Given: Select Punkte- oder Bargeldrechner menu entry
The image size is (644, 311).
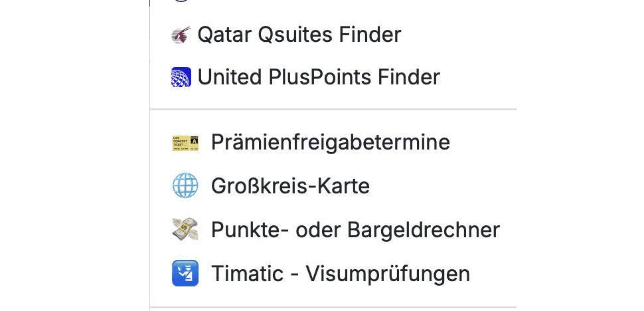Looking at the screenshot, I should pyautogui.click(x=355, y=230).
